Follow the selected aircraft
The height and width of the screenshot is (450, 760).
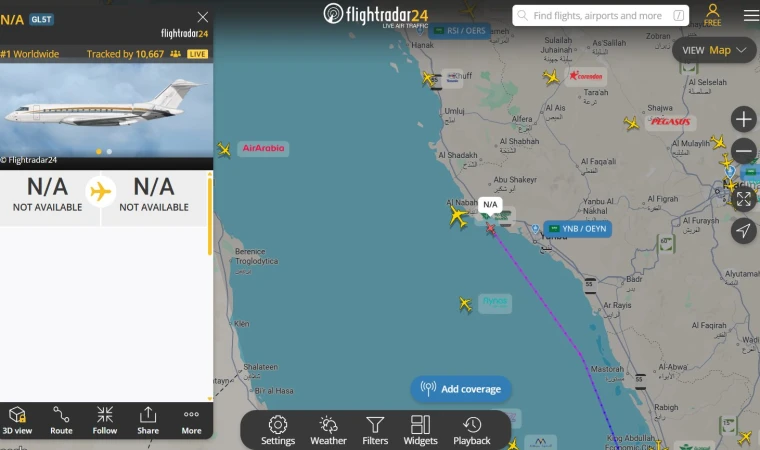pos(105,420)
